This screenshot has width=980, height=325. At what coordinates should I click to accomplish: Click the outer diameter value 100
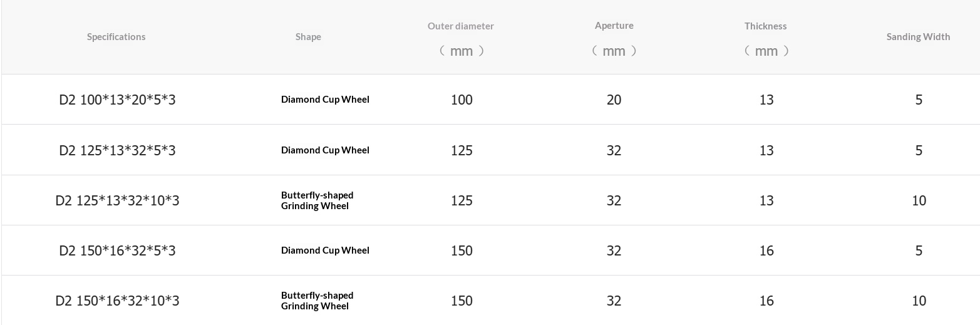pos(462,100)
